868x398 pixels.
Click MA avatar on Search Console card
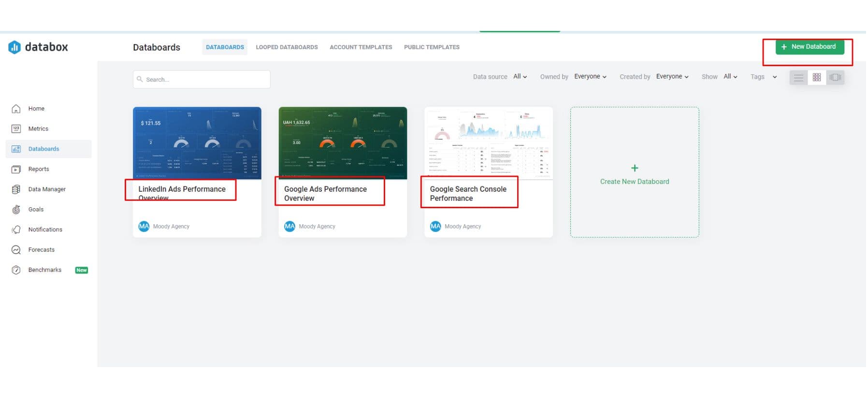pyautogui.click(x=435, y=227)
